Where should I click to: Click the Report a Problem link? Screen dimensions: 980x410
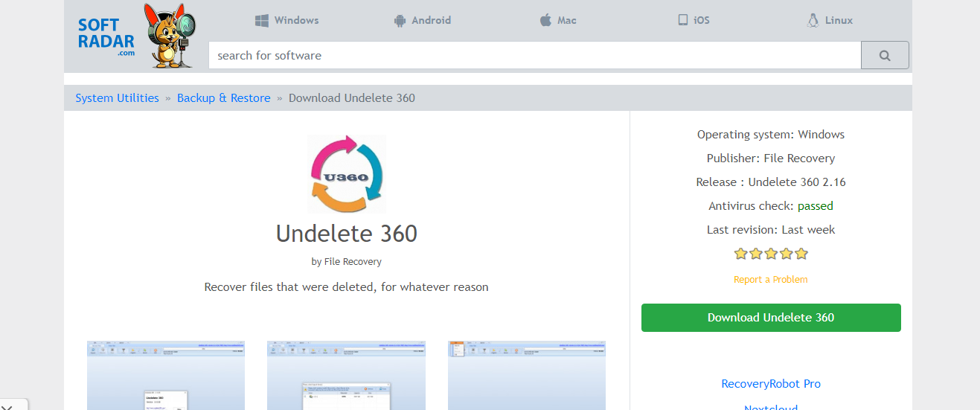pos(771,280)
